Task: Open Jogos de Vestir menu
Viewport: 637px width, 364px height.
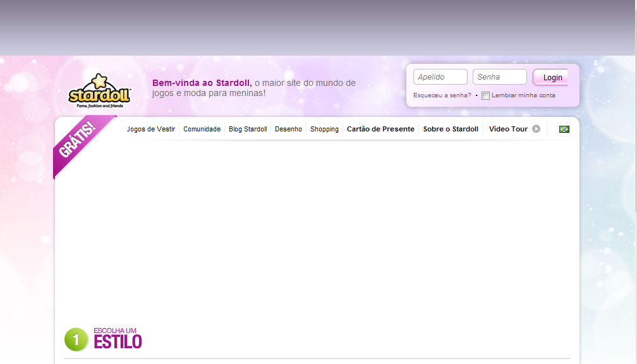Action: click(150, 129)
